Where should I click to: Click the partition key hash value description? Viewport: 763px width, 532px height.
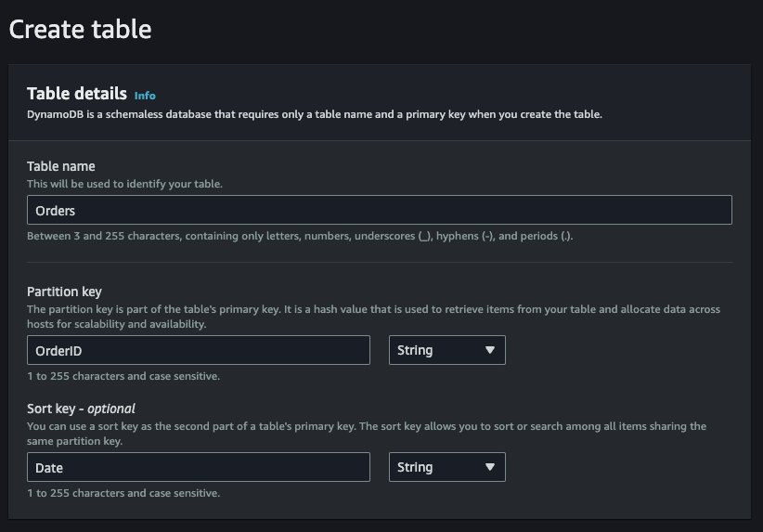pos(373,316)
